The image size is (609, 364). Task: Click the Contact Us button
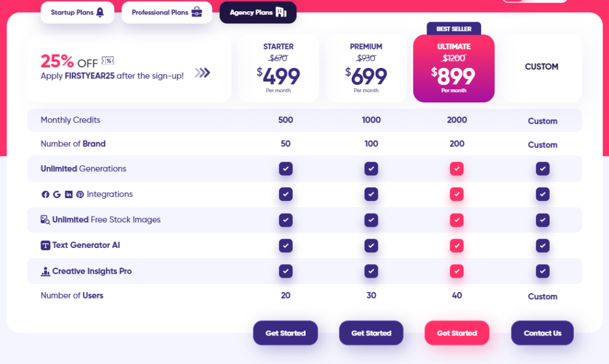tap(542, 333)
